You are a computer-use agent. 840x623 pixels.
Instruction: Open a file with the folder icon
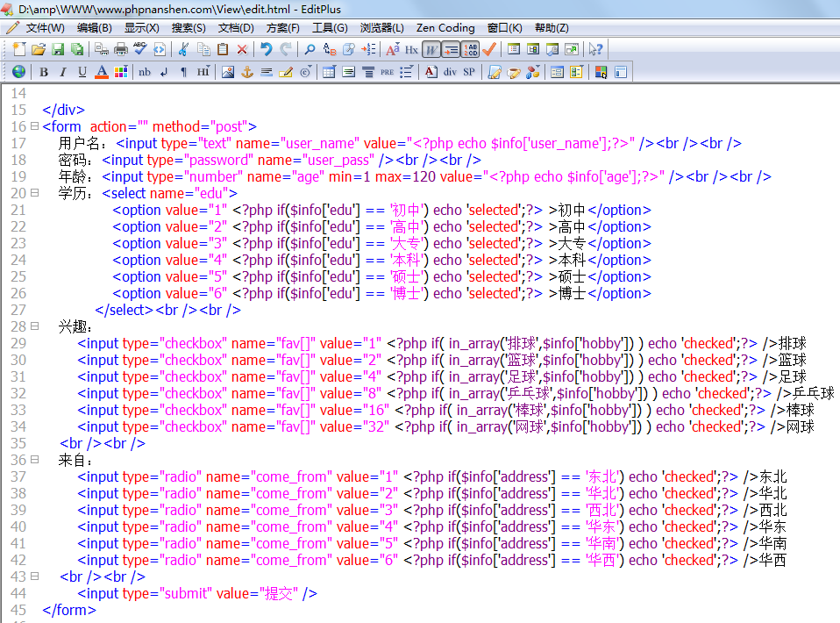pos(38,49)
